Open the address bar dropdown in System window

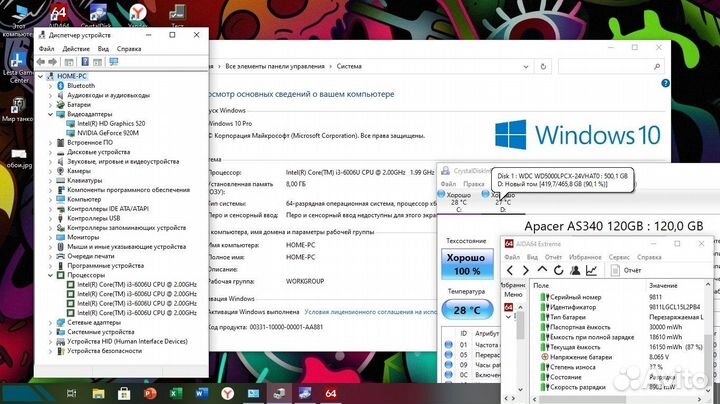coord(526,67)
